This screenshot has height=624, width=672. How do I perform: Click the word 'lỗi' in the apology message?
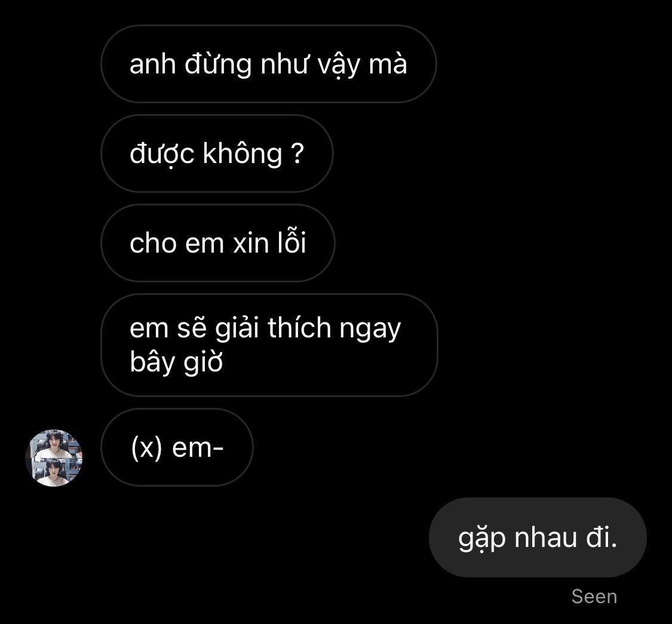(x=291, y=242)
